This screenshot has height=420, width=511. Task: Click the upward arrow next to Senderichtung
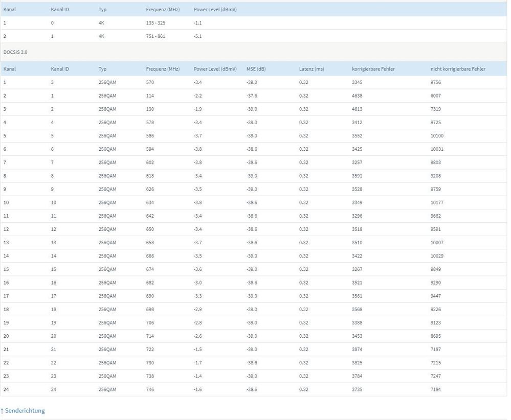pos(2,410)
